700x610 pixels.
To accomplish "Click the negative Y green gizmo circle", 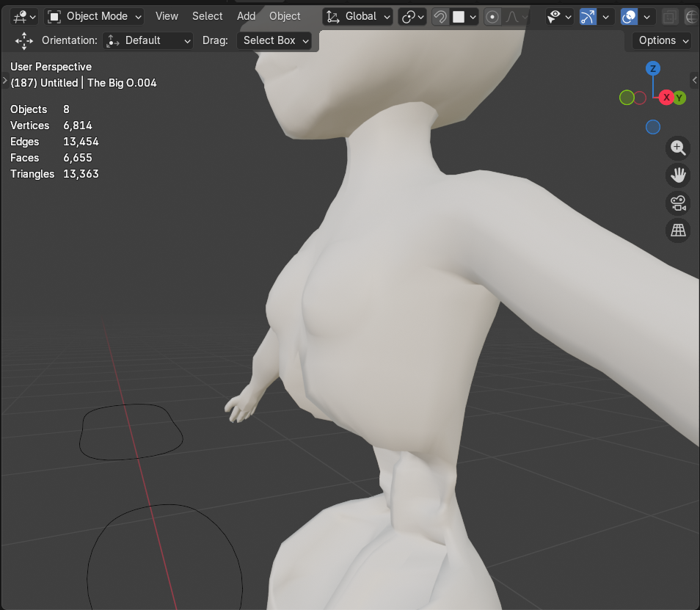I will coord(627,98).
